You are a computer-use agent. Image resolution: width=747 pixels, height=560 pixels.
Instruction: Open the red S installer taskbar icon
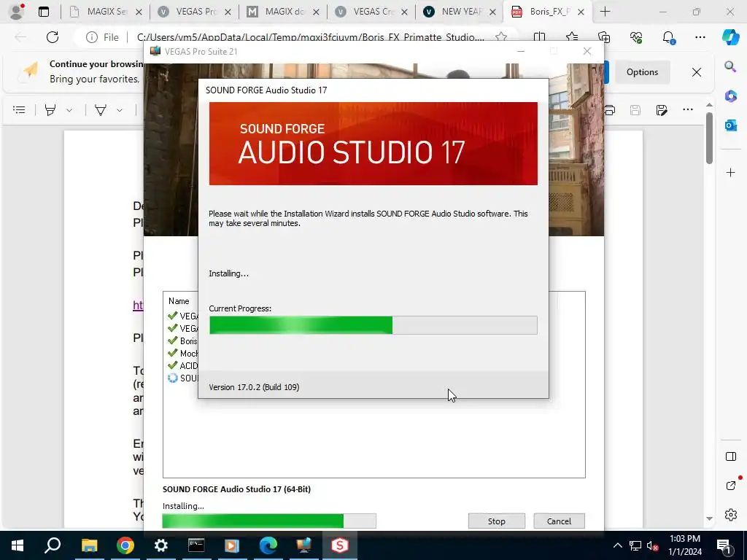coord(340,545)
